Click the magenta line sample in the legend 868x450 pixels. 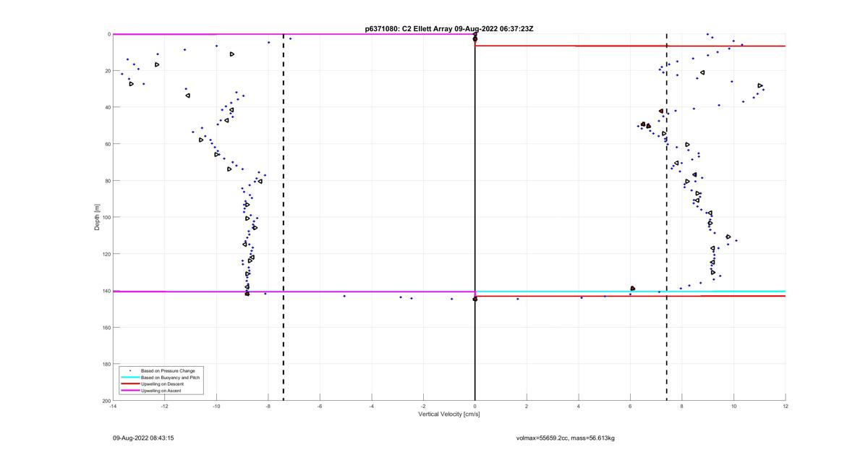[x=129, y=391]
